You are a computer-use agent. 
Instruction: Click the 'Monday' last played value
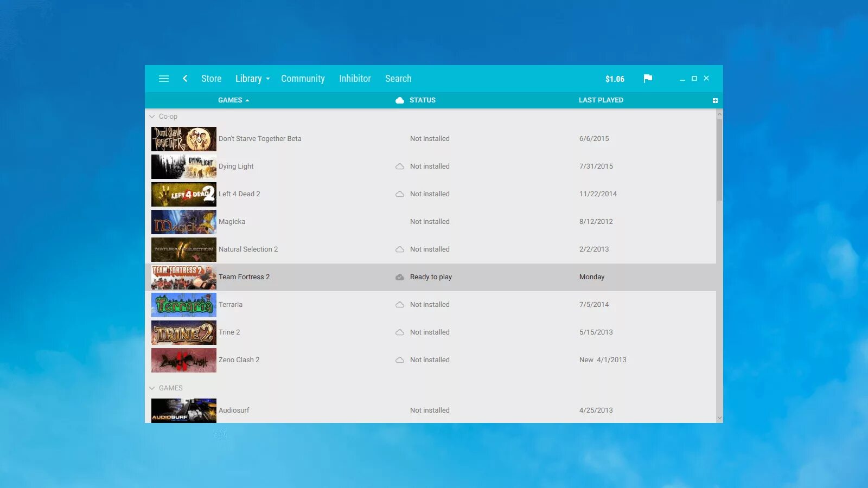592,277
